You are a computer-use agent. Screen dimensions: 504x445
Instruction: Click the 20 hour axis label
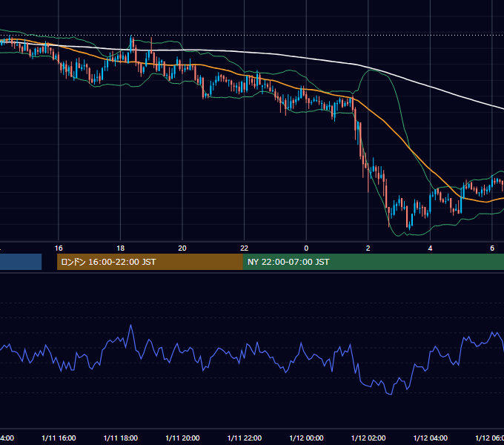pos(182,248)
